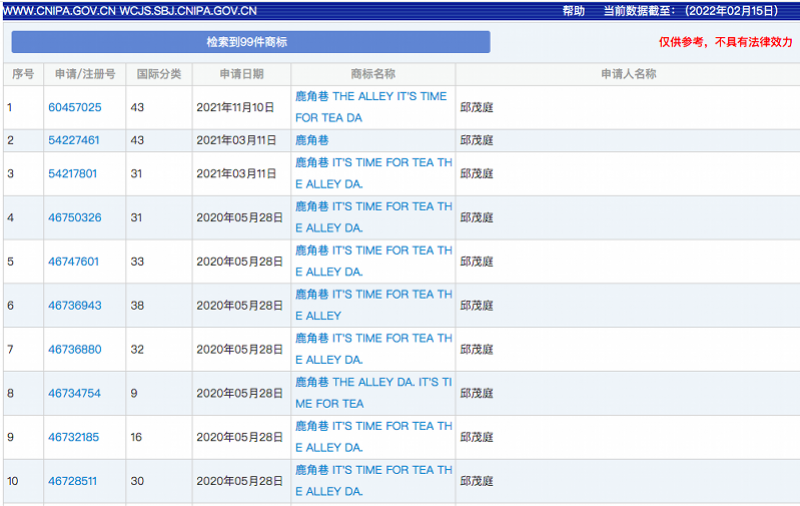This screenshot has width=800, height=506.
Task: Select date 2021年03月11日 in row 54217801
Action: pos(236,173)
